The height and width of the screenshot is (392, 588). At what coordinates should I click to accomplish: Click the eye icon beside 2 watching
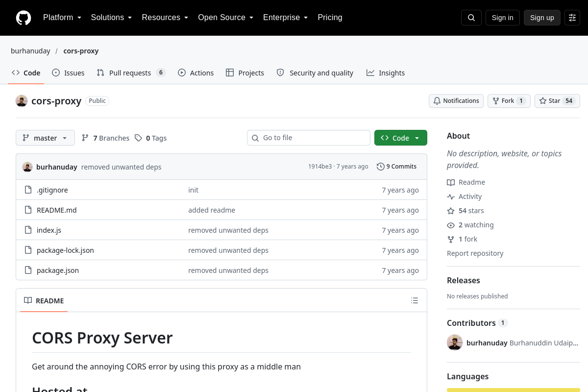451,225
